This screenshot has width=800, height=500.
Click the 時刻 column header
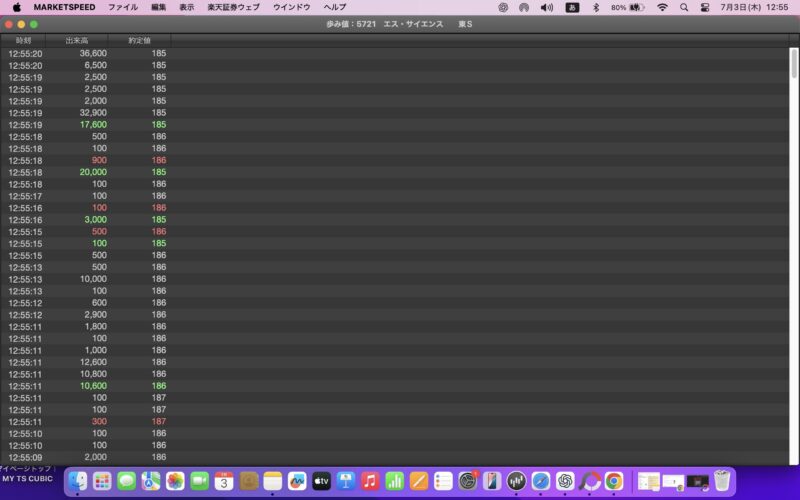coord(23,40)
